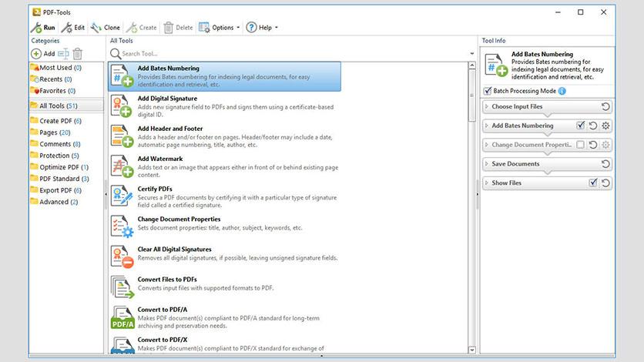Click the Edit tool button
Image resolution: width=644 pixels, height=362 pixels.
click(x=72, y=28)
